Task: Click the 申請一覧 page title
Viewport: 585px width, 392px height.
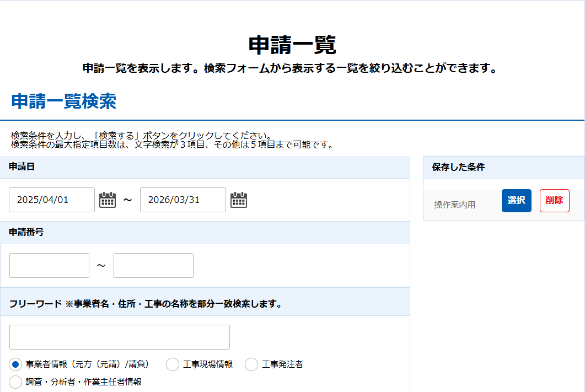Action: coord(292,45)
